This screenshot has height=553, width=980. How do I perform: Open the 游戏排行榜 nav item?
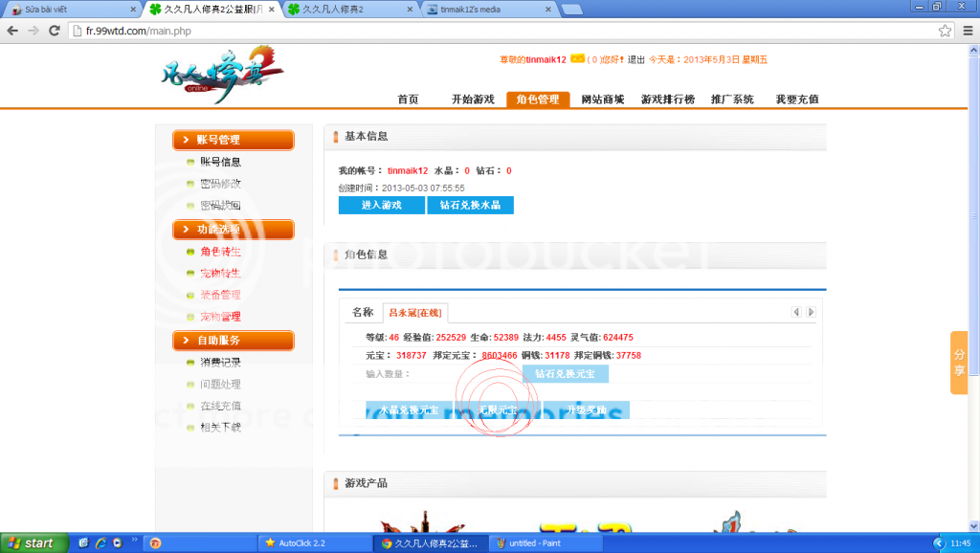[667, 100]
